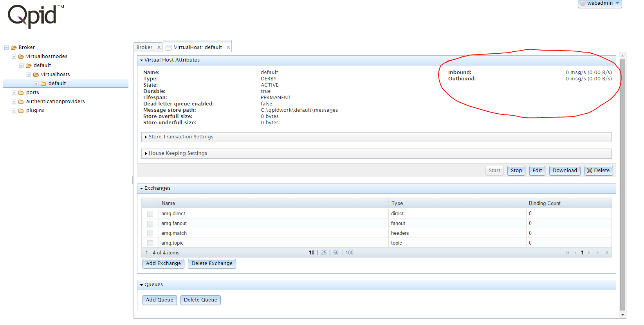Image resolution: width=644 pixels, height=325 pixels.
Task: Switch to the Broker tab
Action: [x=144, y=47]
